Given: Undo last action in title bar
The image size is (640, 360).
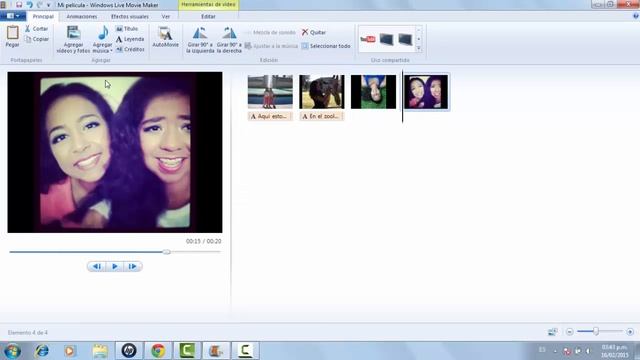Looking at the screenshot, I should coord(29,5).
